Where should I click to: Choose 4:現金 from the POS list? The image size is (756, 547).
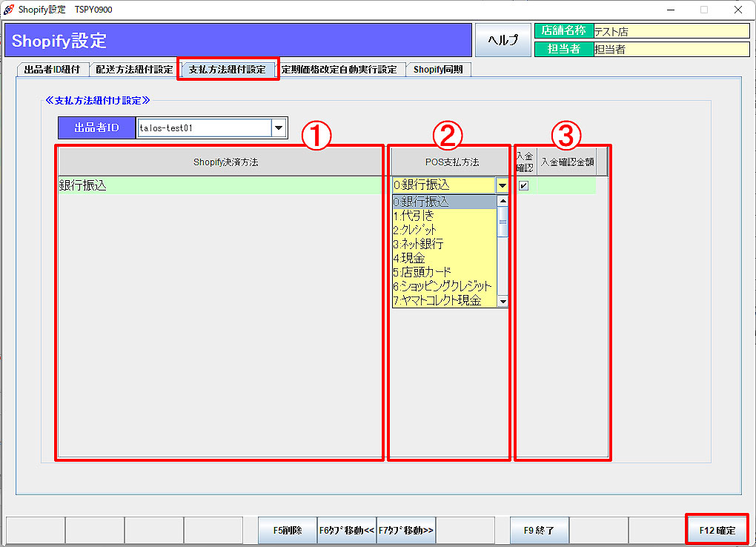coord(445,258)
